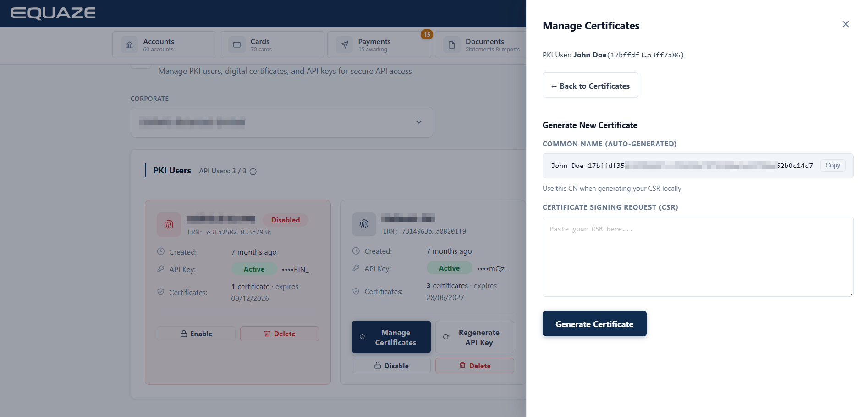Image resolution: width=868 pixels, height=417 pixels.
Task: Click the masked API key ••••BIN_
Action: [295, 269]
